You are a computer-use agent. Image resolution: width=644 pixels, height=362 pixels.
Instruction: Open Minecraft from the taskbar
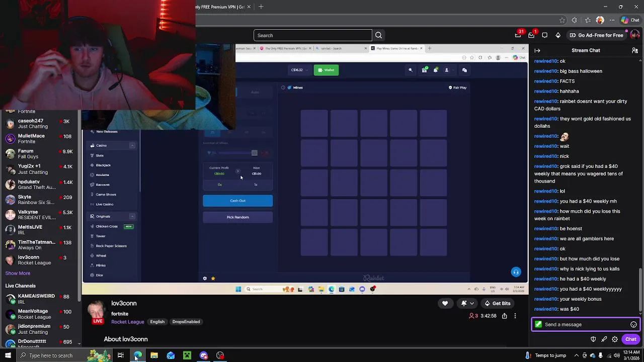[187, 355]
